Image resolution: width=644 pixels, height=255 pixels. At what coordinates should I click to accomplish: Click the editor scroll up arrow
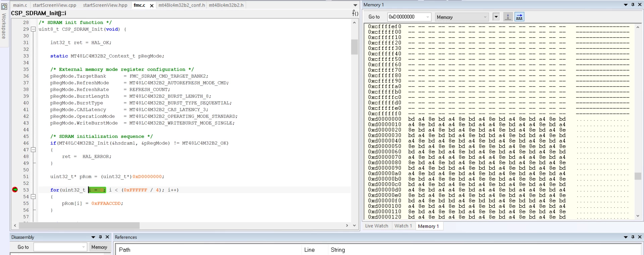tap(354, 22)
